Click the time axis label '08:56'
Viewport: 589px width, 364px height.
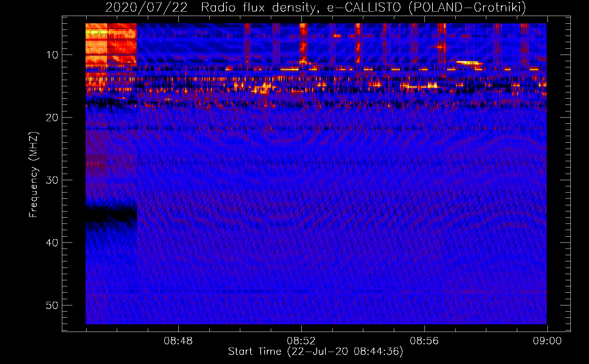tap(424, 341)
